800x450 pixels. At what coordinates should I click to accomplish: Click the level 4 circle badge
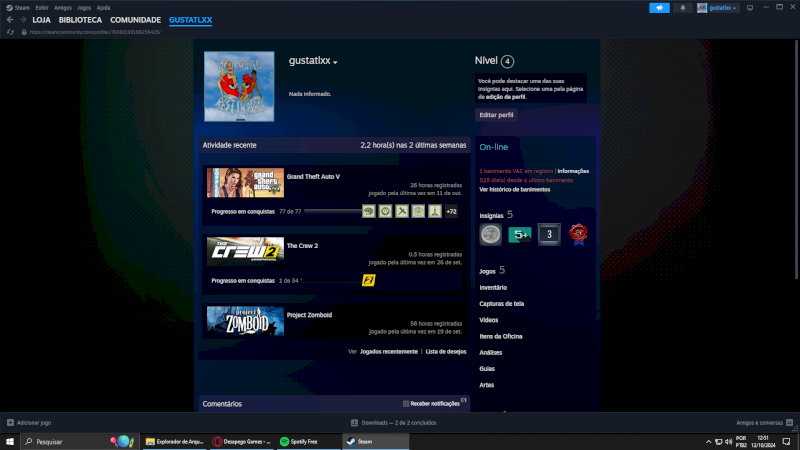(507, 61)
